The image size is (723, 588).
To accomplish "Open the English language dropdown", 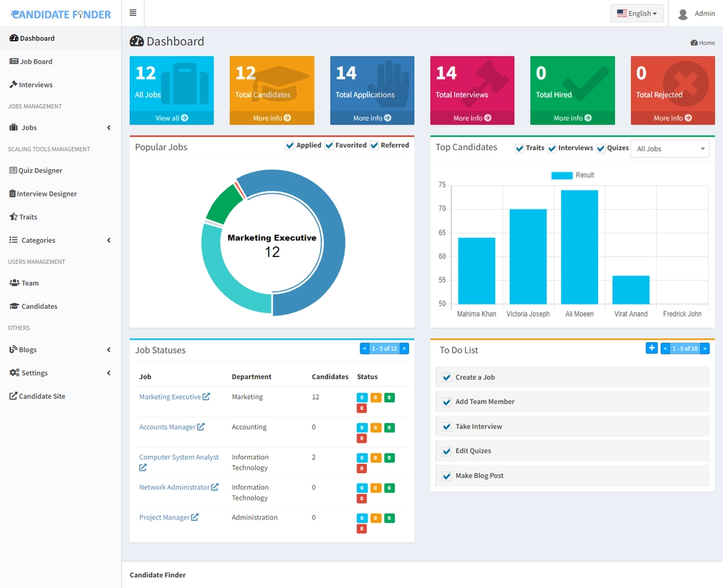I will click(x=636, y=14).
